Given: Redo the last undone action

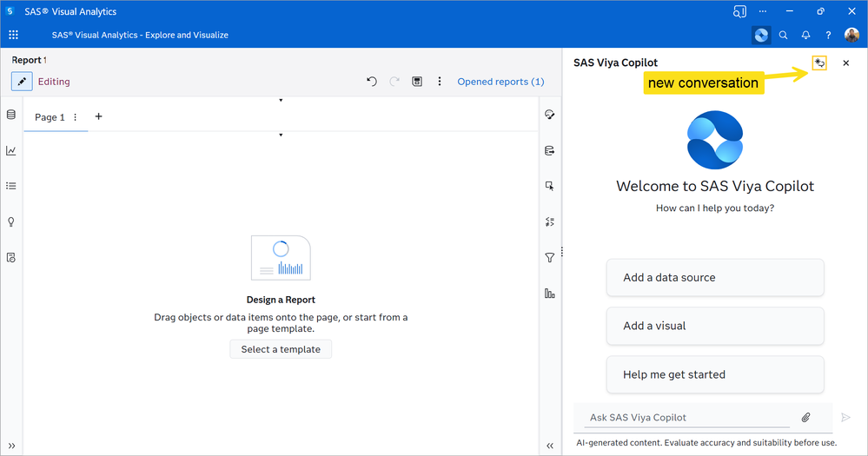Looking at the screenshot, I should (x=394, y=82).
